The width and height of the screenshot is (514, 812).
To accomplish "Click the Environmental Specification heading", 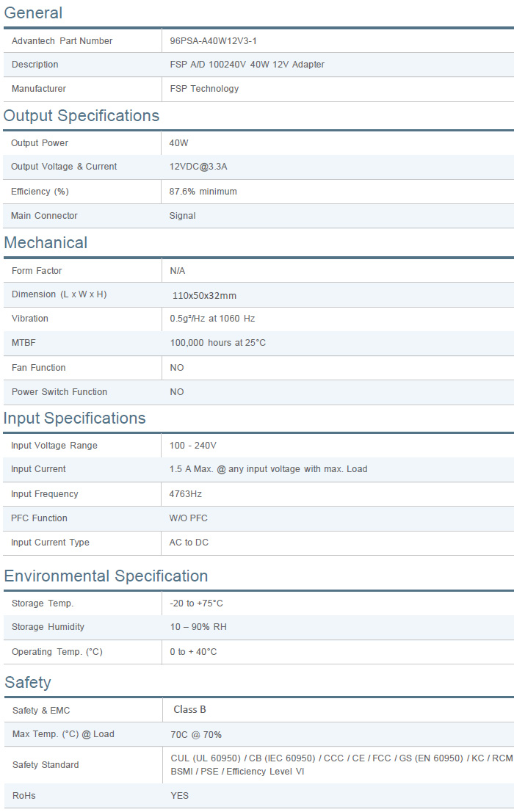I will [x=106, y=576].
